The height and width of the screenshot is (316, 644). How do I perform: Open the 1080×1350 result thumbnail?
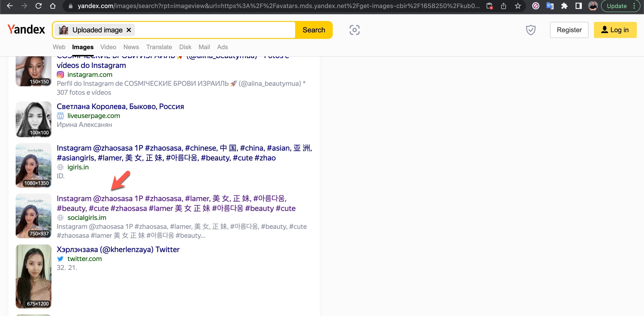[34, 165]
